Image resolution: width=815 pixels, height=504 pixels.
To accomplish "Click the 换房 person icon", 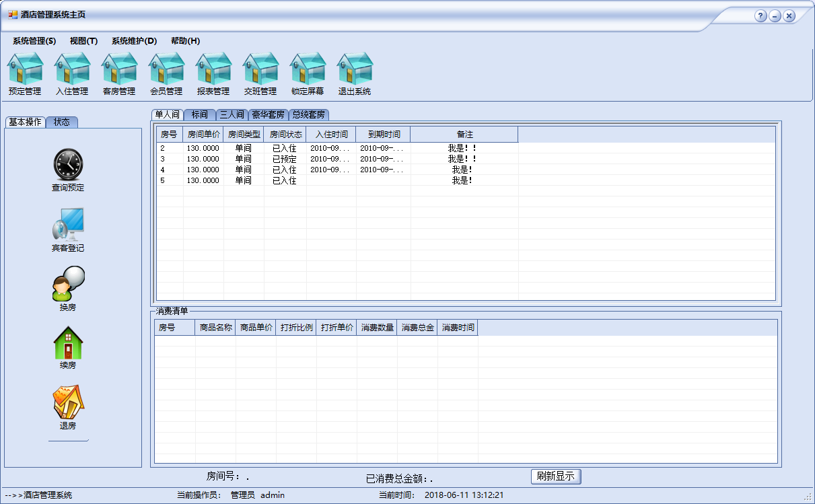I will (x=68, y=284).
